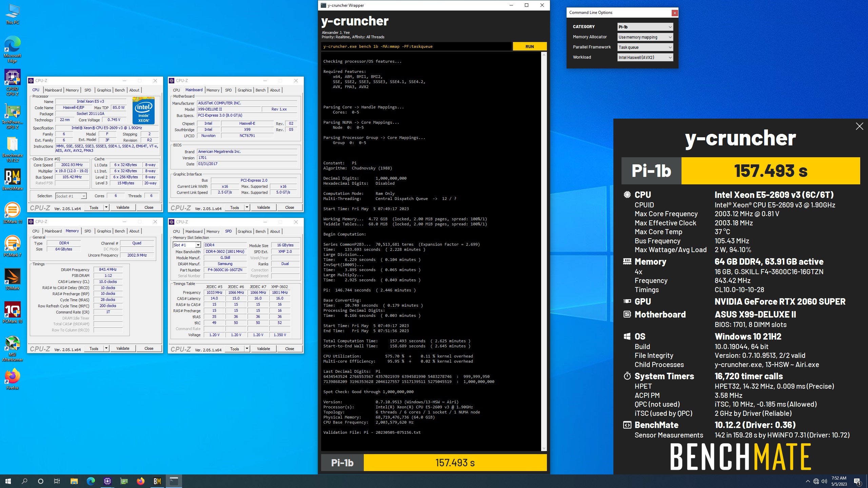
Task: Open About tab in CPU-Z SPD window
Action: pos(275,231)
